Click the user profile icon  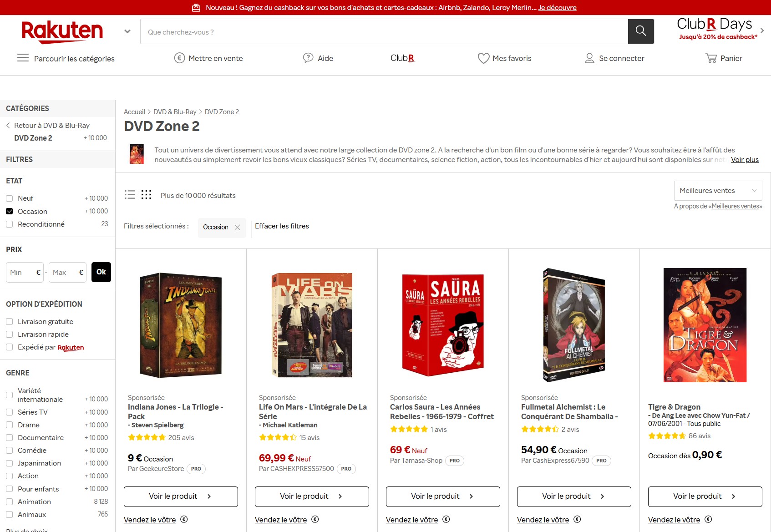(x=589, y=58)
